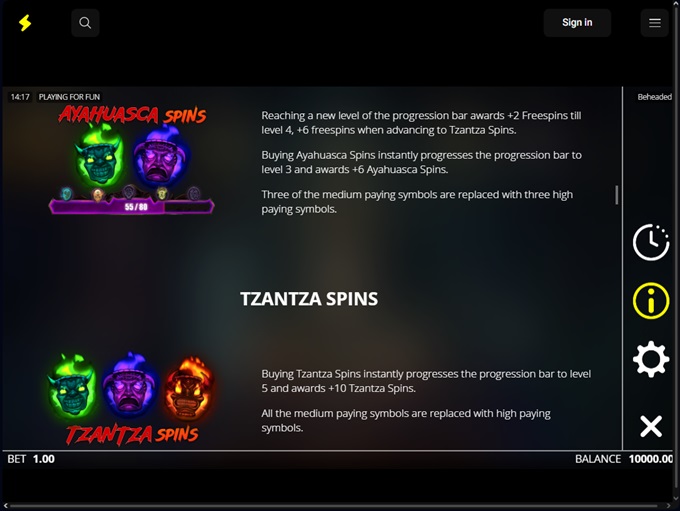The image size is (680, 511).
Task: Select the yellow info icon
Action: (x=651, y=301)
